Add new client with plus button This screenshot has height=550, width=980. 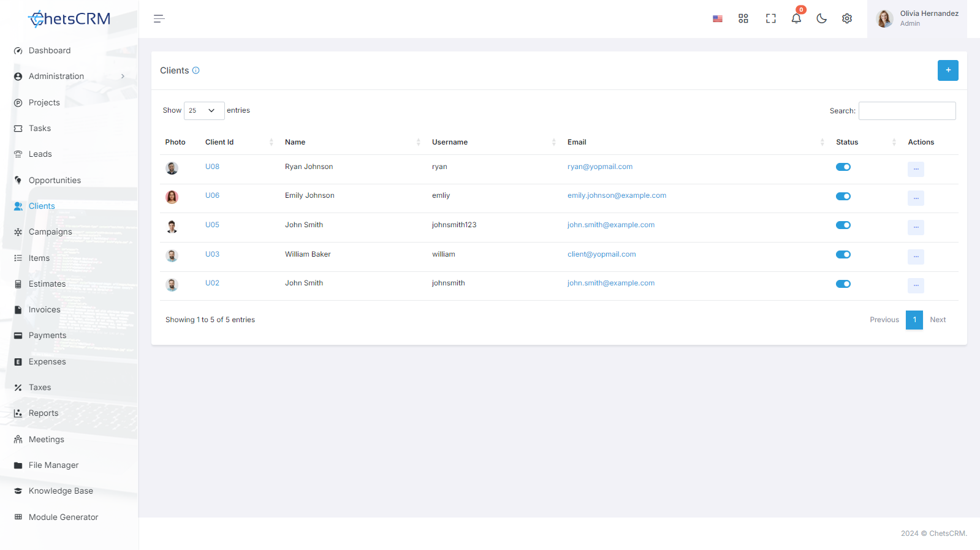[948, 70]
